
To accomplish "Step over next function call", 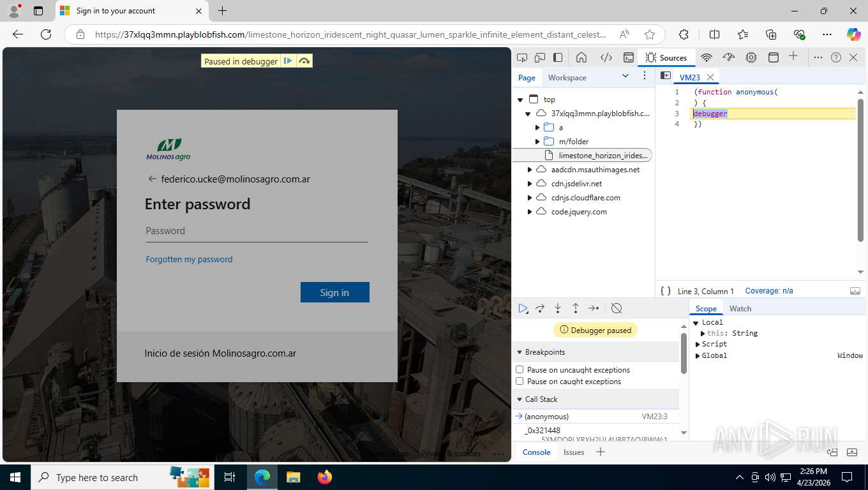I will point(540,308).
